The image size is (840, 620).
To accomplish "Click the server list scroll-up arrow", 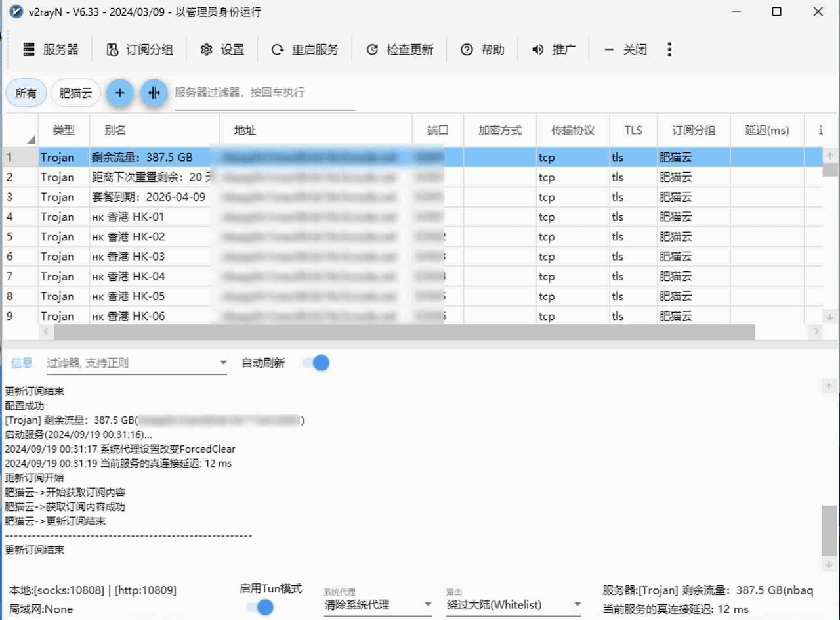I will [x=830, y=156].
